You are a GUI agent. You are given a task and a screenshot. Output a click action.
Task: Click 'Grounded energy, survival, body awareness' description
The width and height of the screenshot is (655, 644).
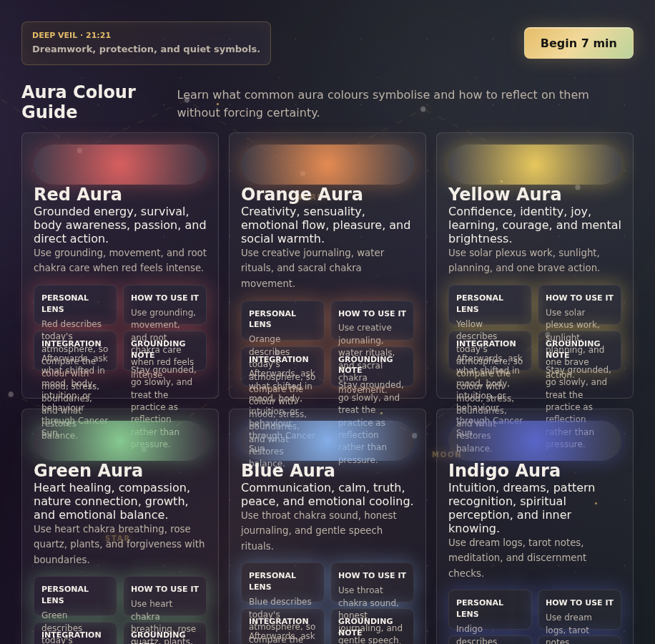coord(120,225)
